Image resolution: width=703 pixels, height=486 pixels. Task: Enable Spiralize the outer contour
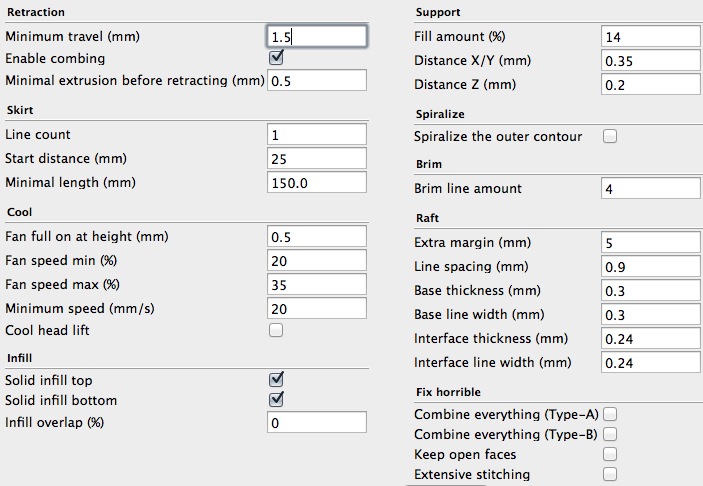coord(610,136)
